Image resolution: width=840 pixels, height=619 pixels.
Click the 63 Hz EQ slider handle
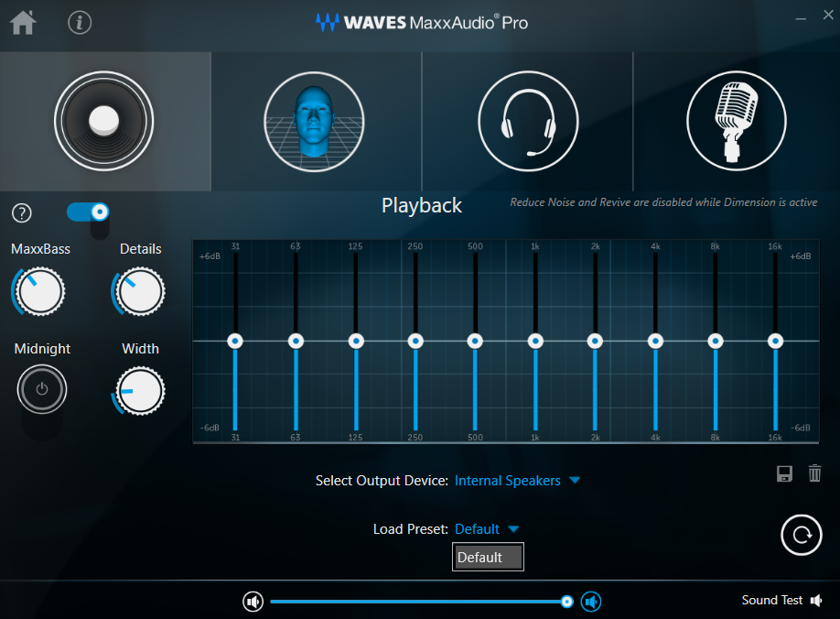(296, 341)
